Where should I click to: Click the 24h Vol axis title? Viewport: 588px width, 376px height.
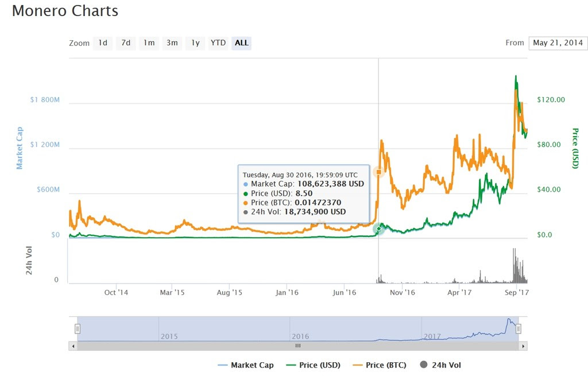pyautogui.click(x=29, y=261)
